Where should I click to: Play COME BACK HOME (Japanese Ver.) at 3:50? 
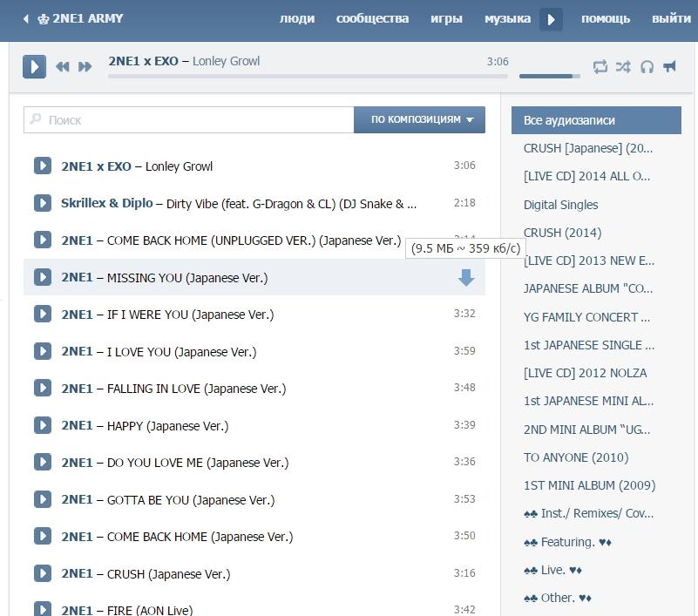click(43, 537)
